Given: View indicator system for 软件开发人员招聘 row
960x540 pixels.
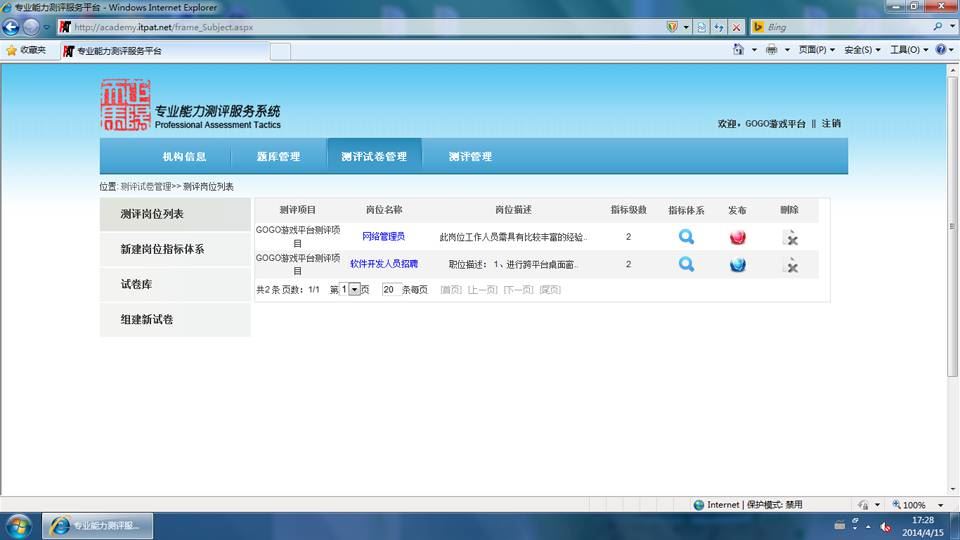Looking at the screenshot, I should click(686, 264).
